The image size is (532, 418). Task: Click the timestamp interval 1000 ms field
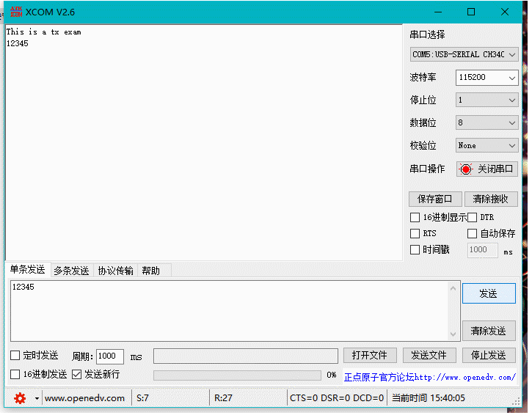pyautogui.click(x=482, y=250)
